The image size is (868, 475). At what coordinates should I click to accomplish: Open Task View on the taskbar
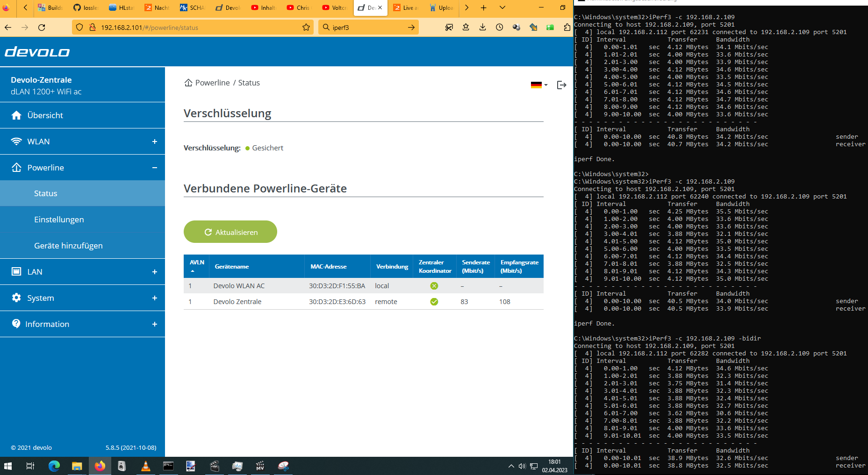[x=30, y=466]
